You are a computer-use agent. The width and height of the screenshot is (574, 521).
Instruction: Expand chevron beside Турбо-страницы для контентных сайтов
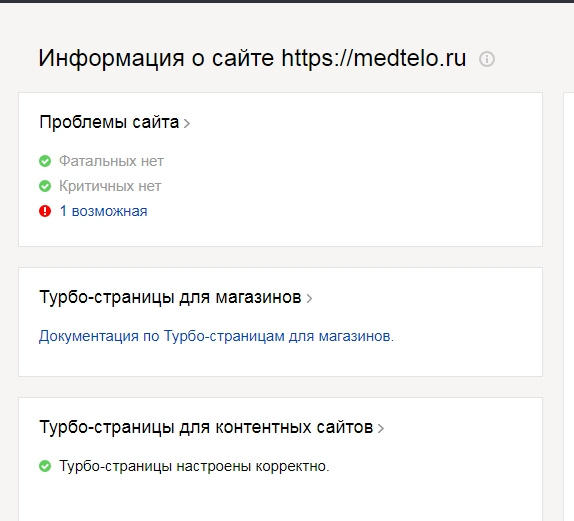[x=381, y=428]
